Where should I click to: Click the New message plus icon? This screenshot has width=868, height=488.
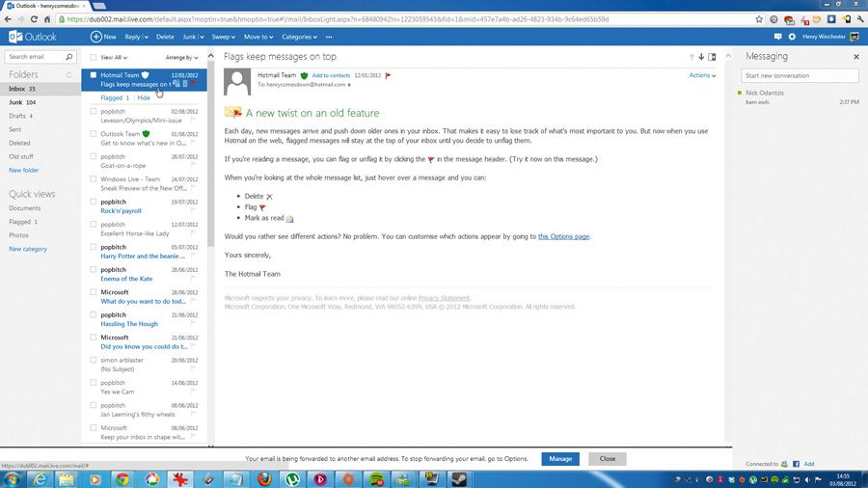[x=95, y=37]
